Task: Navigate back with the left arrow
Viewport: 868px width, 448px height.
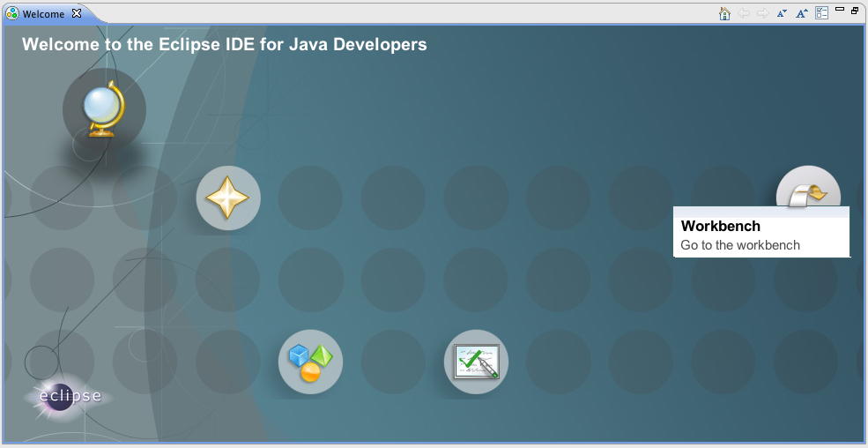Action: coord(744,13)
